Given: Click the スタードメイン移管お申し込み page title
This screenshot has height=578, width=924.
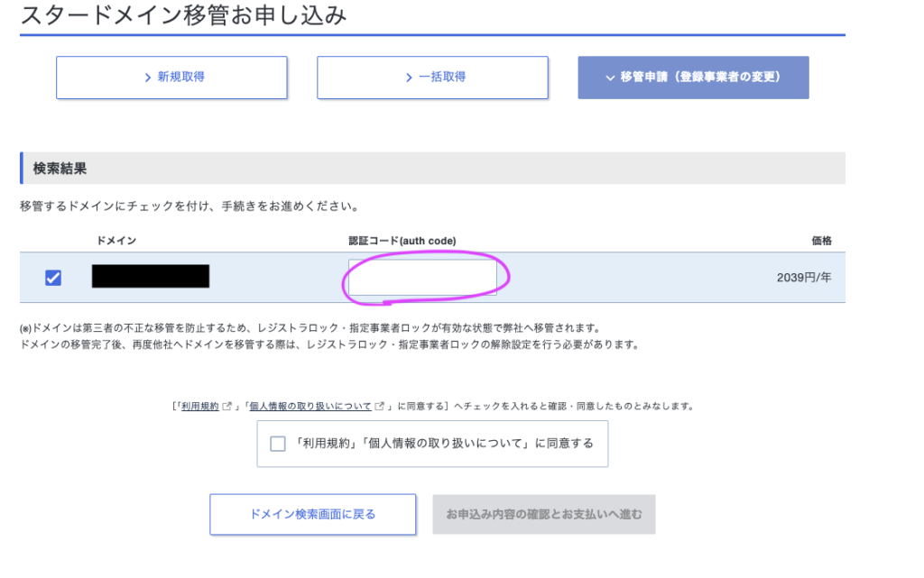Looking at the screenshot, I should click(182, 15).
